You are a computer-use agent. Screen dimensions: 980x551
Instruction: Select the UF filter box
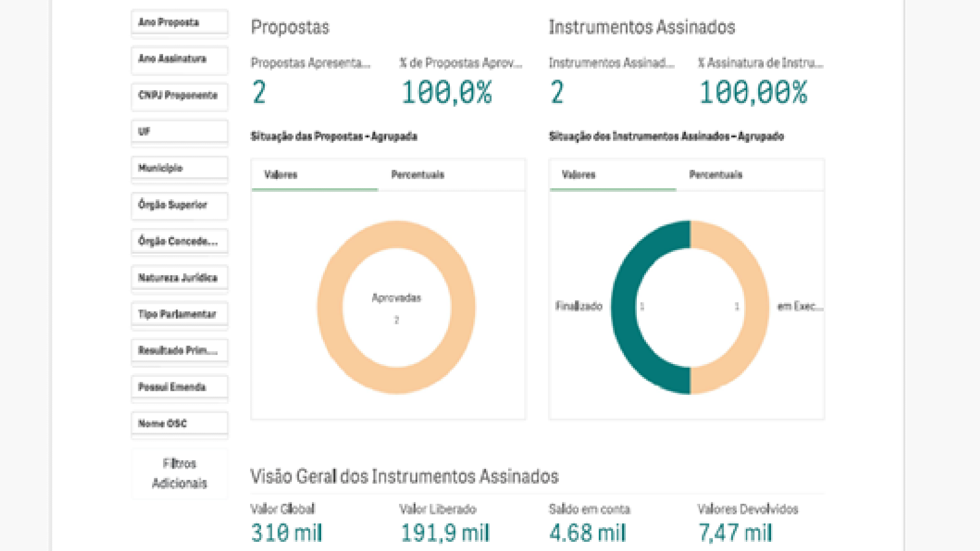pyautogui.click(x=179, y=132)
